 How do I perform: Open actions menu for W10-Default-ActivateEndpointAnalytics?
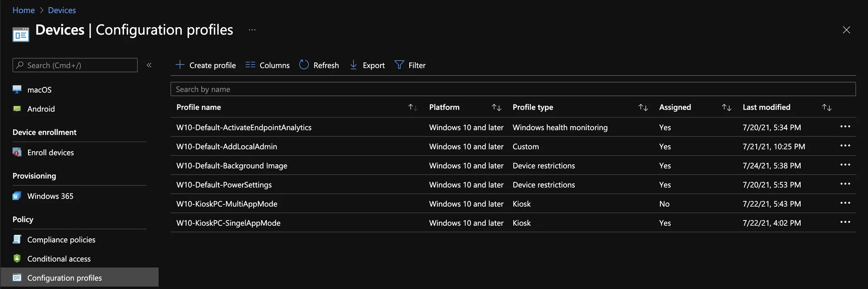[845, 127]
